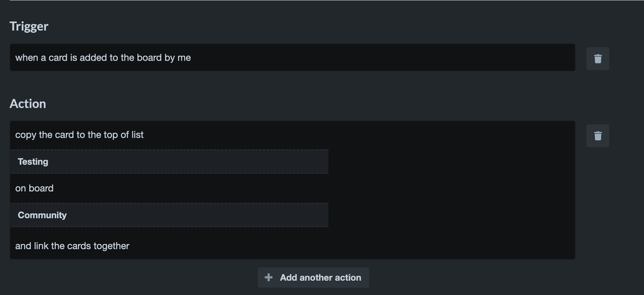The image size is (644, 295).
Task: Click "and link the cards together" text
Action: pyautogui.click(x=72, y=246)
